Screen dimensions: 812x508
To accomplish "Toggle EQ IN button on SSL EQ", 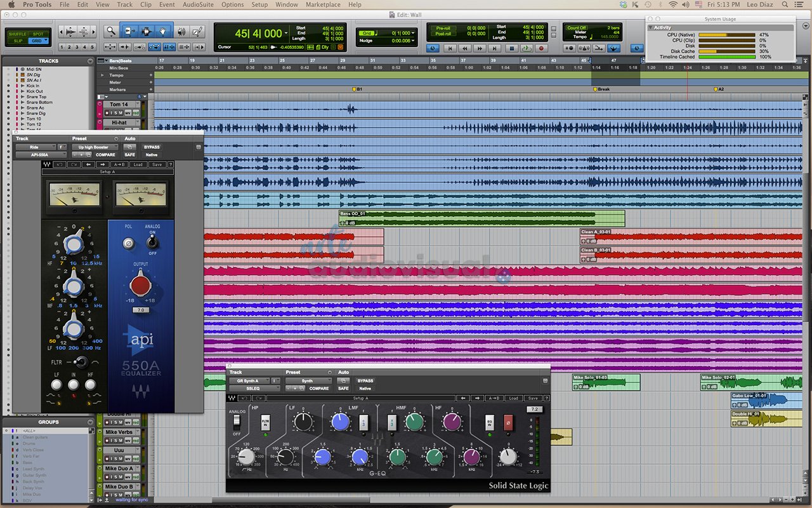I will tap(489, 423).
